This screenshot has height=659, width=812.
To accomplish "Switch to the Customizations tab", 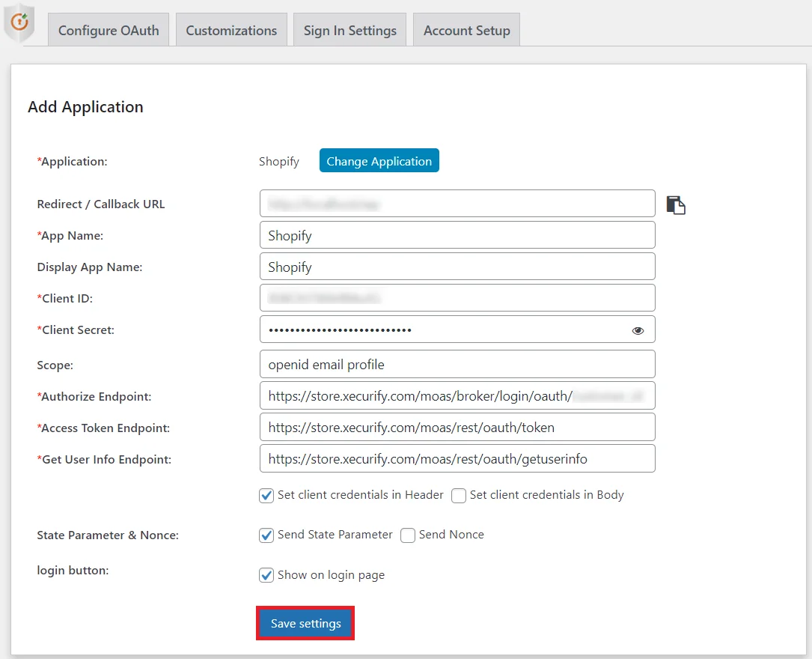I will (231, 30).
